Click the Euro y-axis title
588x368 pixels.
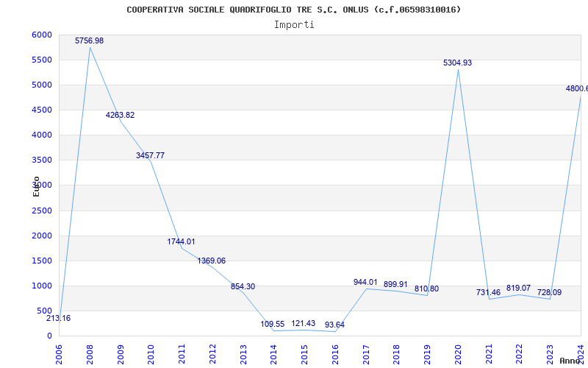pos(36,186)
